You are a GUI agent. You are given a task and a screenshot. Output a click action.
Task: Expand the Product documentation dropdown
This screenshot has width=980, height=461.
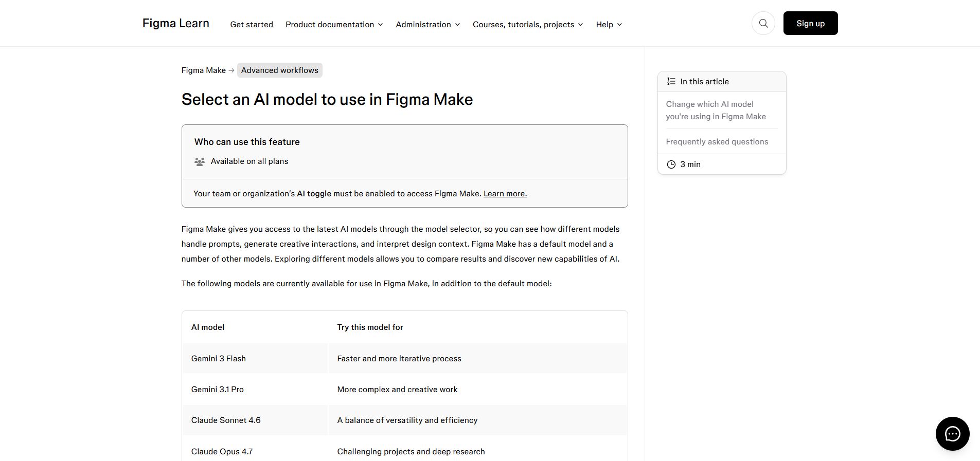pos(334,25)
